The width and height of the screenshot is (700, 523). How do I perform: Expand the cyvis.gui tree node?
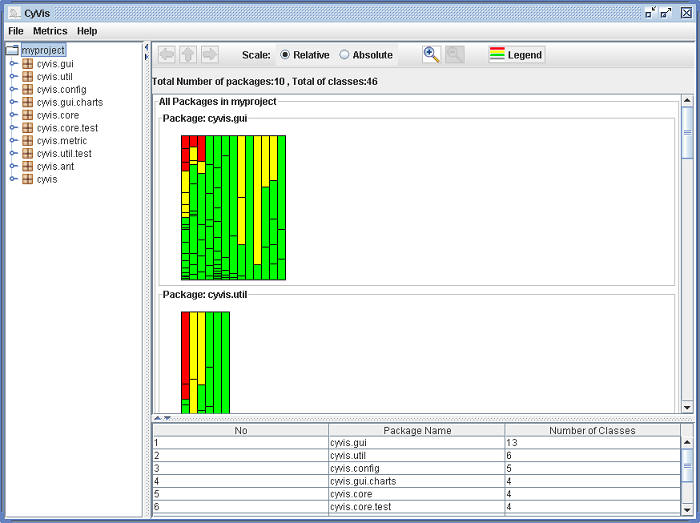(x=13, y=63)
